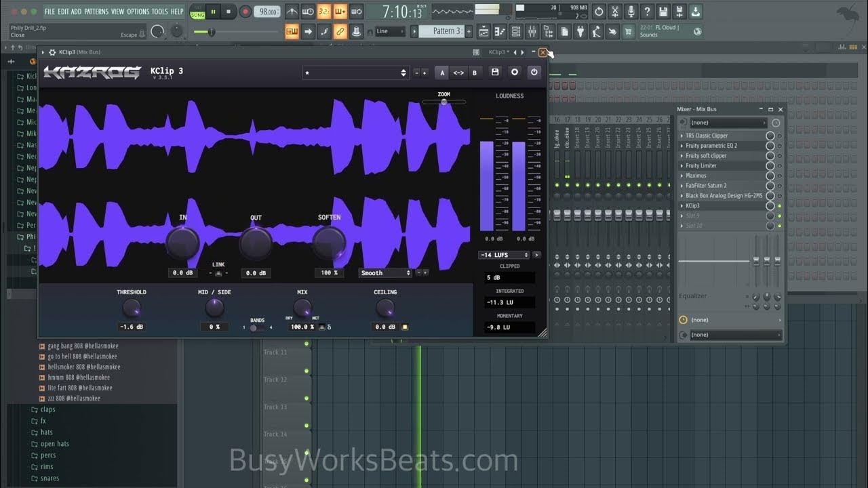Open the Pattern 3 selector
This screenshot has width=868, height=488.
click(441, 31)
